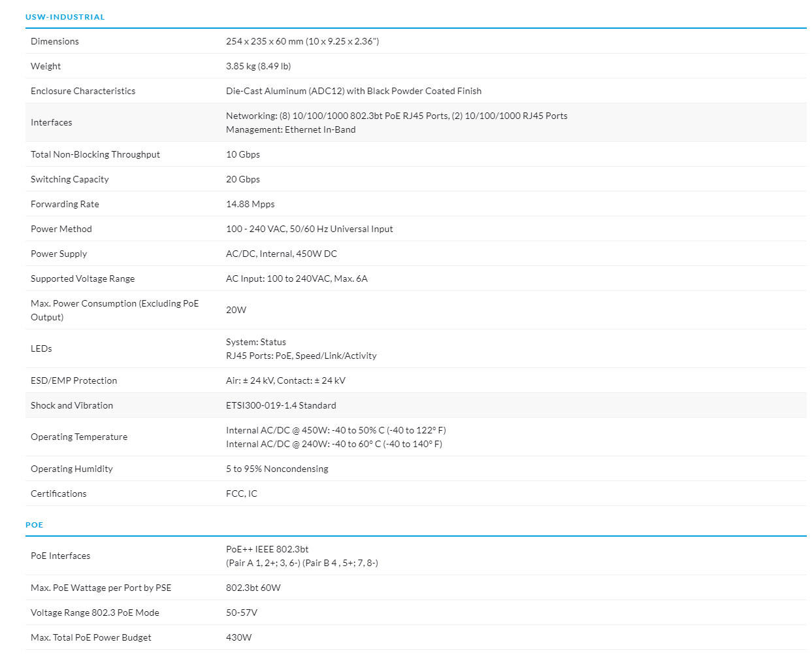Click the 3.85 kg weight value
Viewport: 812px width, 655px height.
point(258,66)
